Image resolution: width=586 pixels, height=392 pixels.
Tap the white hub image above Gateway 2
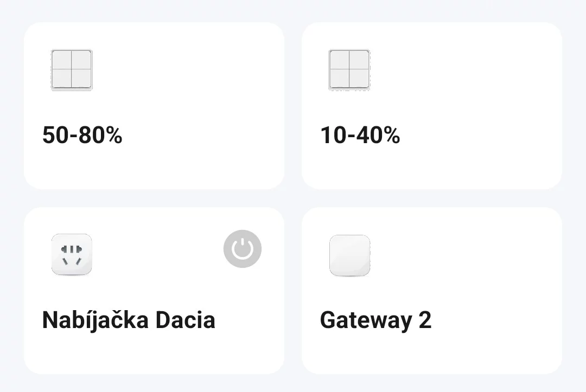point(349,255)
